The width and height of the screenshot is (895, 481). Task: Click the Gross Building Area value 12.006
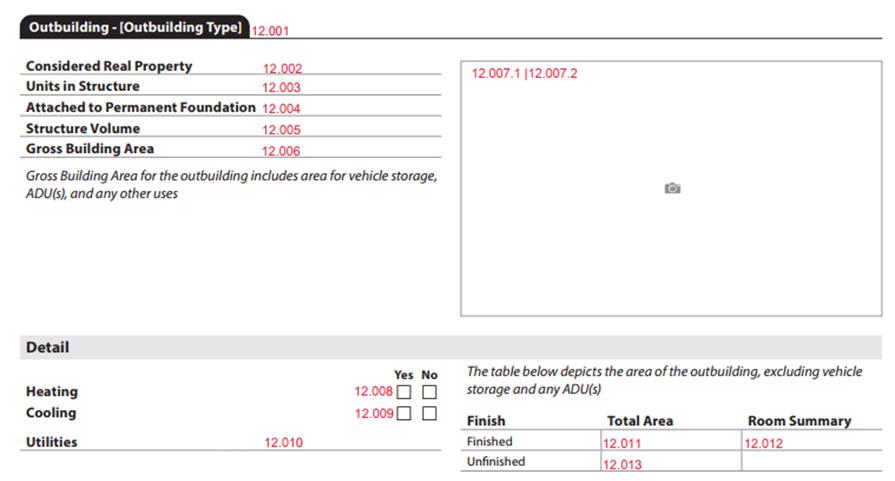click(x=281, y=151)
